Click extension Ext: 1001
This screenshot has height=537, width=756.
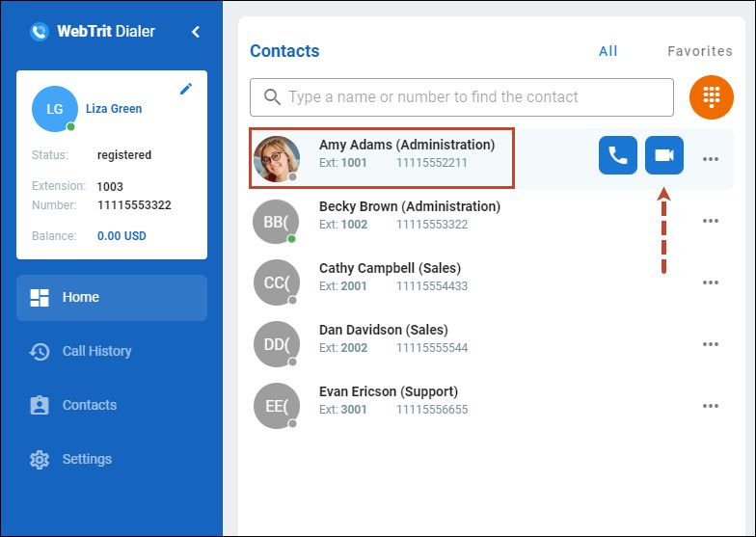tap(343, 162)
